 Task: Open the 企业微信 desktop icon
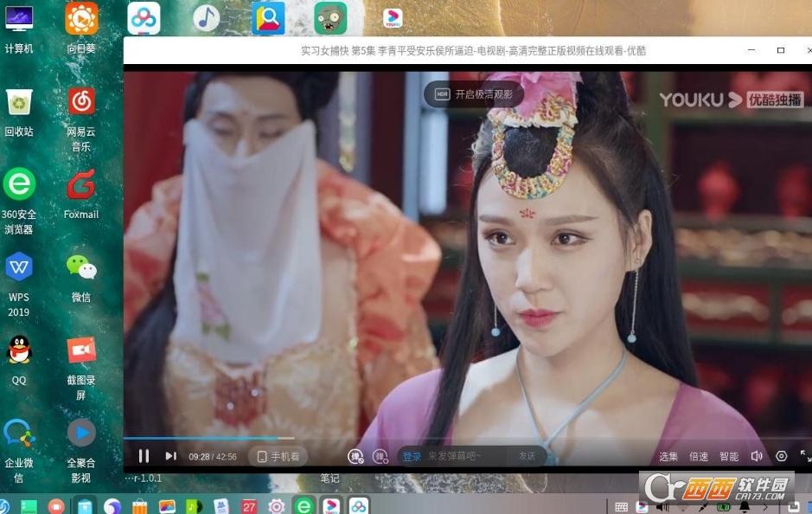[19, 451]
